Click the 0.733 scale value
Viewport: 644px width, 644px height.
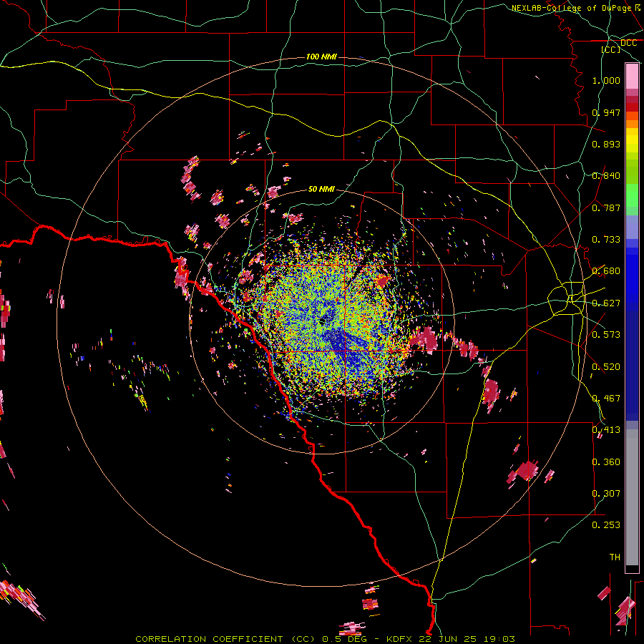point(606,240)
